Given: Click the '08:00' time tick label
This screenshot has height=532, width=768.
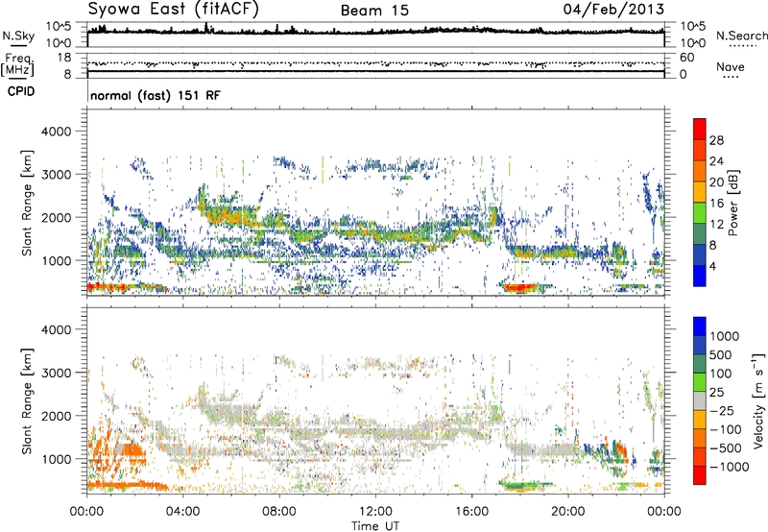Looking at the screenshot, I should click(x=279, y=512).
